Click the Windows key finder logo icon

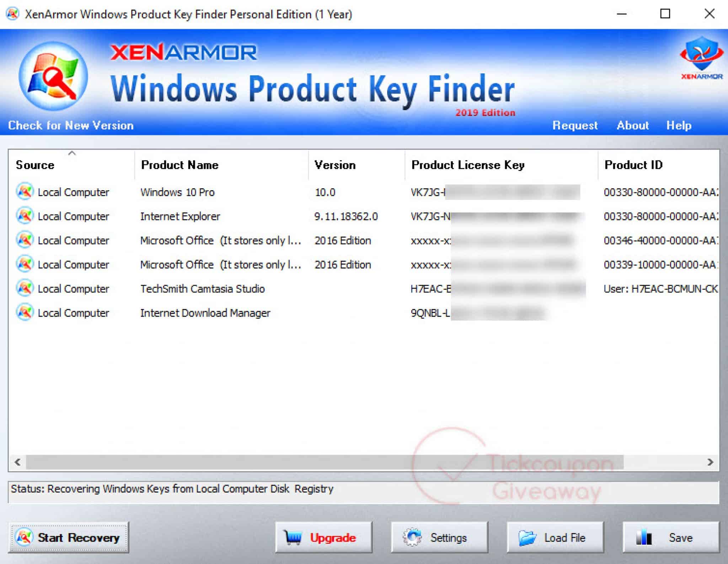pyautogui.click(x=53, y=76)
